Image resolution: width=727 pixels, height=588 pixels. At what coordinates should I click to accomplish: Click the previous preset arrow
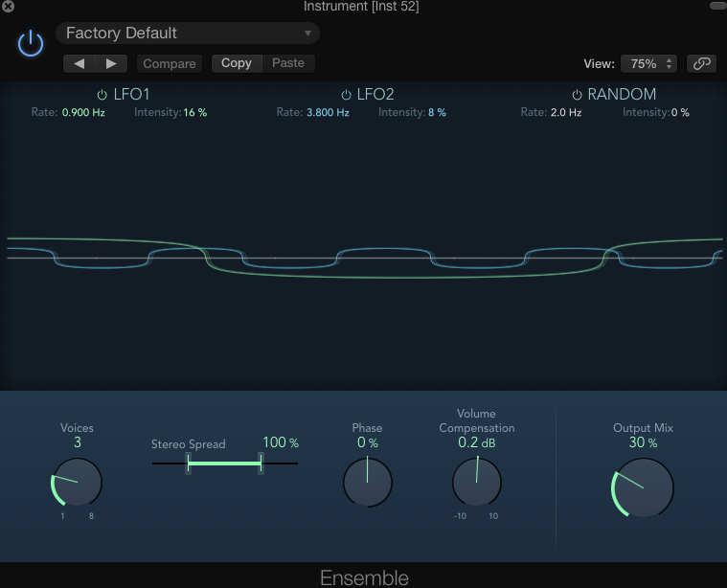(80, 63)
